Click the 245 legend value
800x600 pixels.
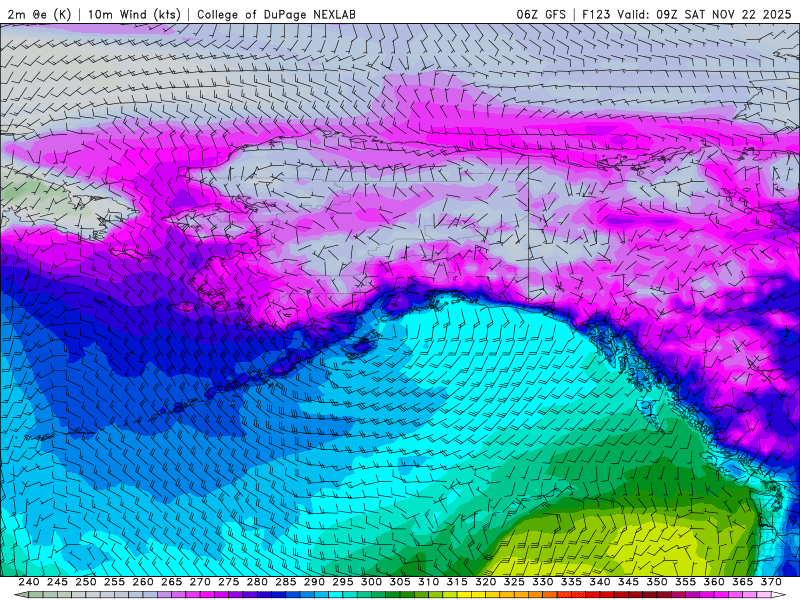57,582
